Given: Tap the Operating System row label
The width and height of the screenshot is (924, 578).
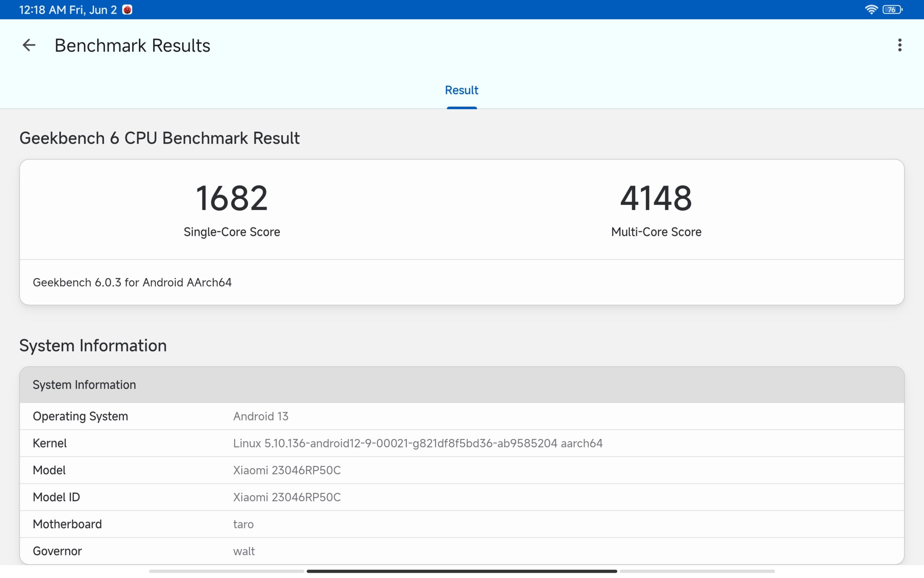Looking at the screenshot, I should pyautogui.click(x=80, y=416).
